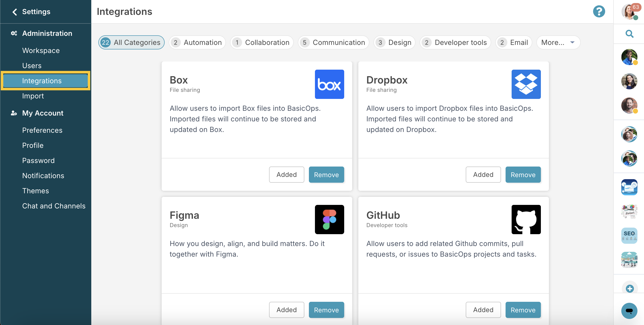Open Chat and Channels settings
Screen dimensions: 644x325
[54, 206]
